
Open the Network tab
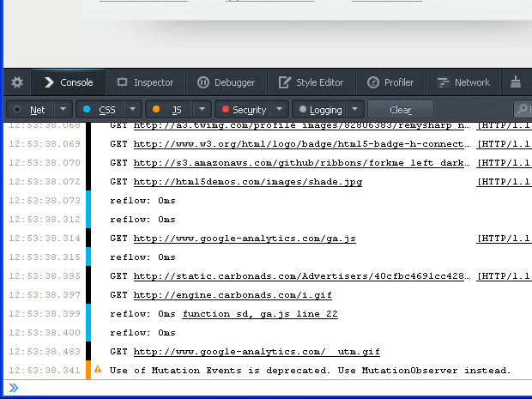463,82
